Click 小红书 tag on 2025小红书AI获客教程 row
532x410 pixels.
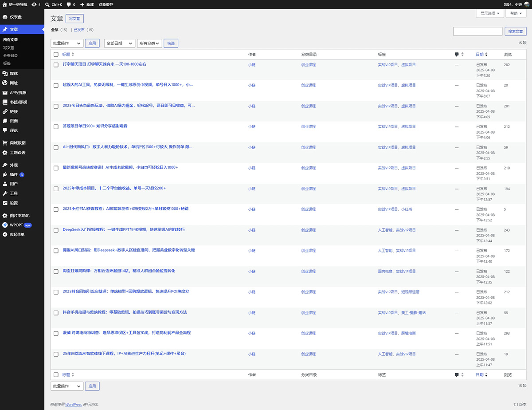pyautogui.click(x=407, y=209)
